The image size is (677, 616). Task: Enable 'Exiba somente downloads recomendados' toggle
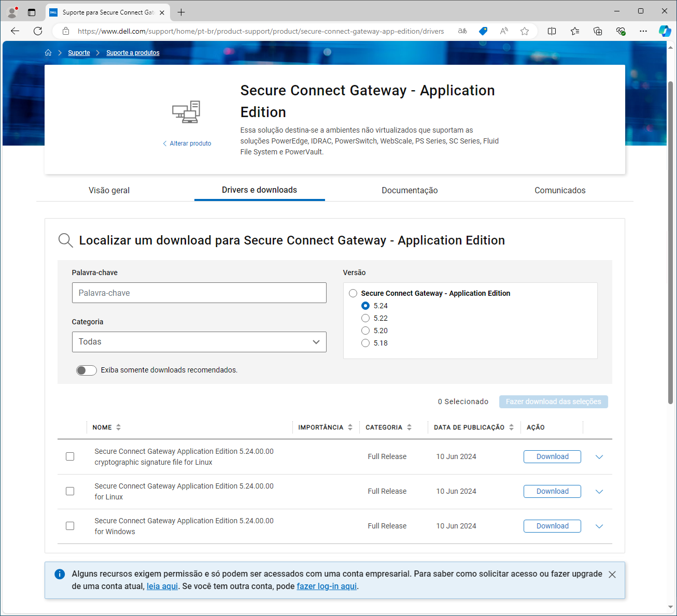(x=86, y=370)
